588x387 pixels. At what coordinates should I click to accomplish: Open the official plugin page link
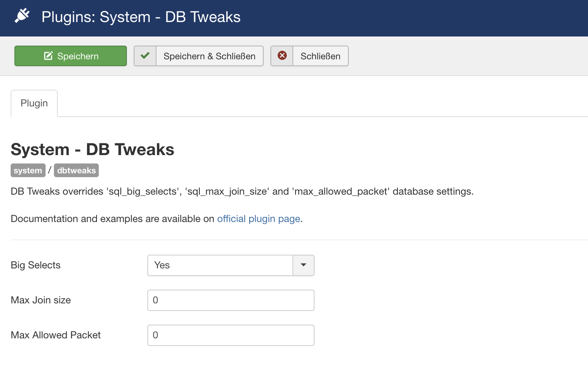pyautogui.click(x=259, y=219)
